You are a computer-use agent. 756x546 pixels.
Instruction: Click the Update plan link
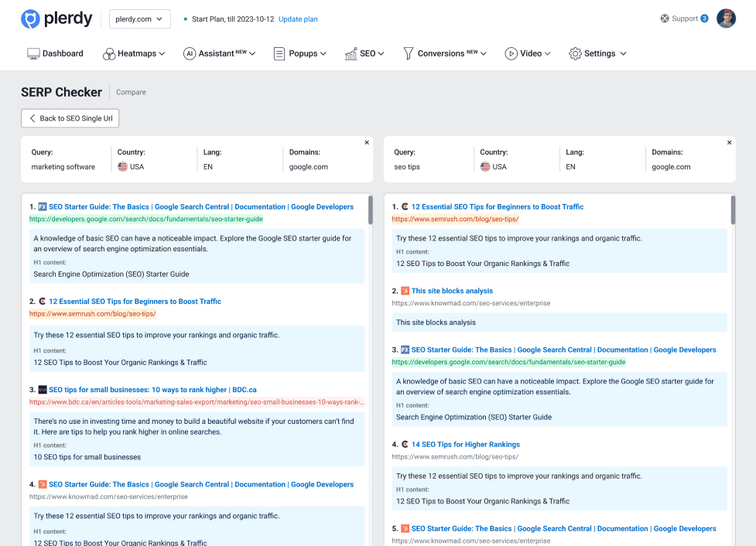coord(298,19)
